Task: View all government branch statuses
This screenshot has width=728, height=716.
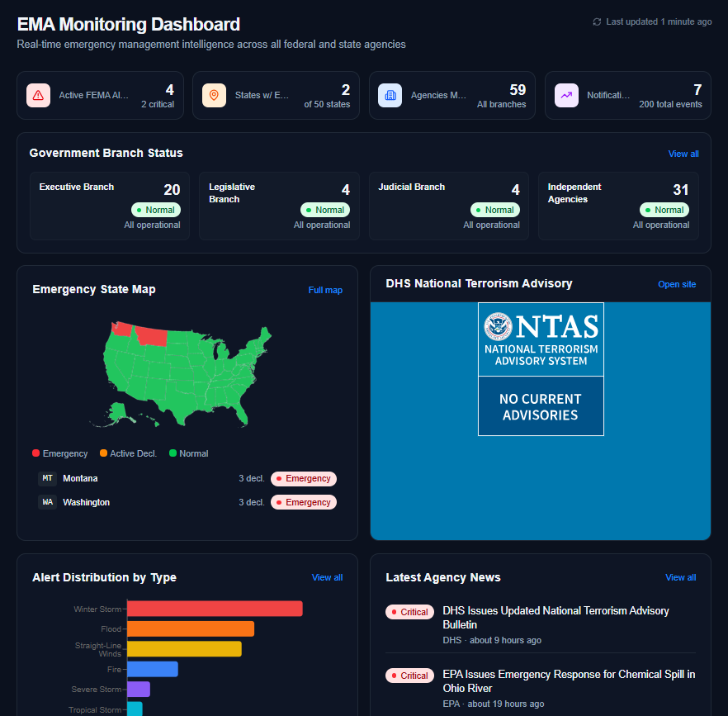Action: click(x=683, y=154)
